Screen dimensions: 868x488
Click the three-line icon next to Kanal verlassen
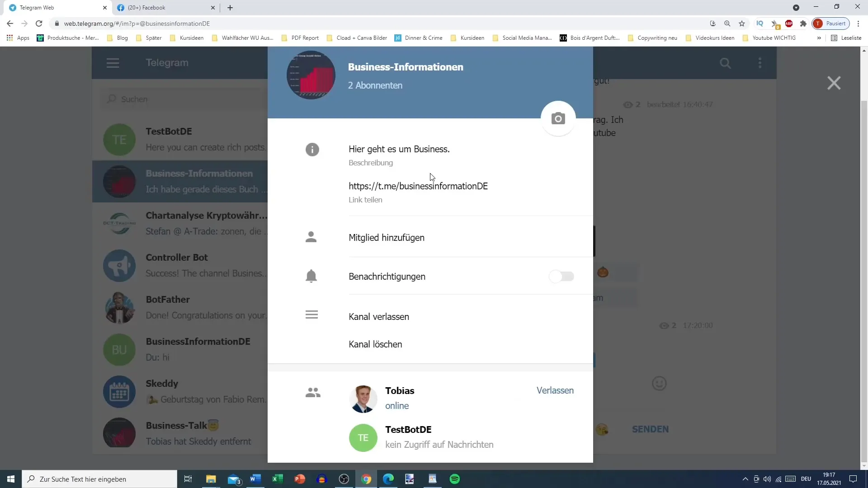point(311,314)
